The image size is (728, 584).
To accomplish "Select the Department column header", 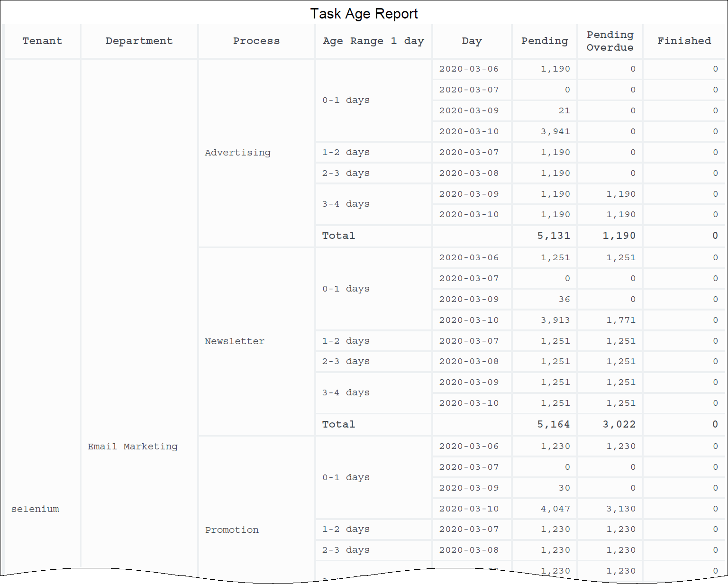I will click(x=139, y=41).
